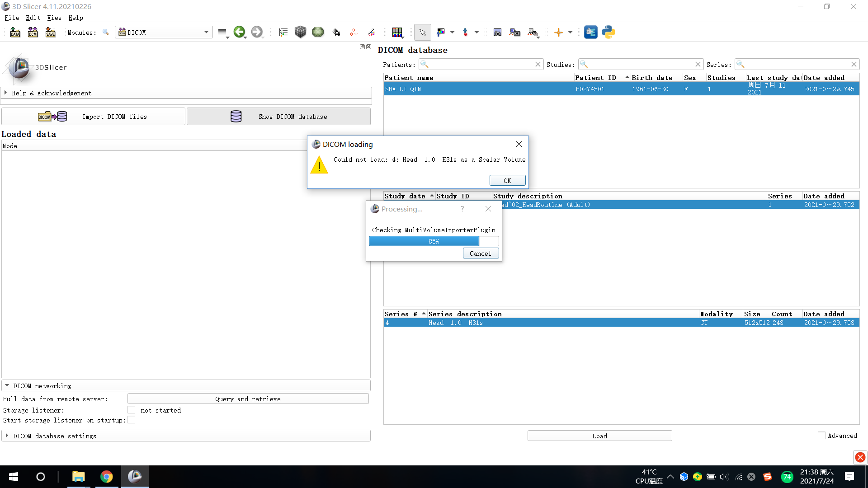Undock the DICOM module panel icon
868x488 pixels.
click(x=362, y=47)
